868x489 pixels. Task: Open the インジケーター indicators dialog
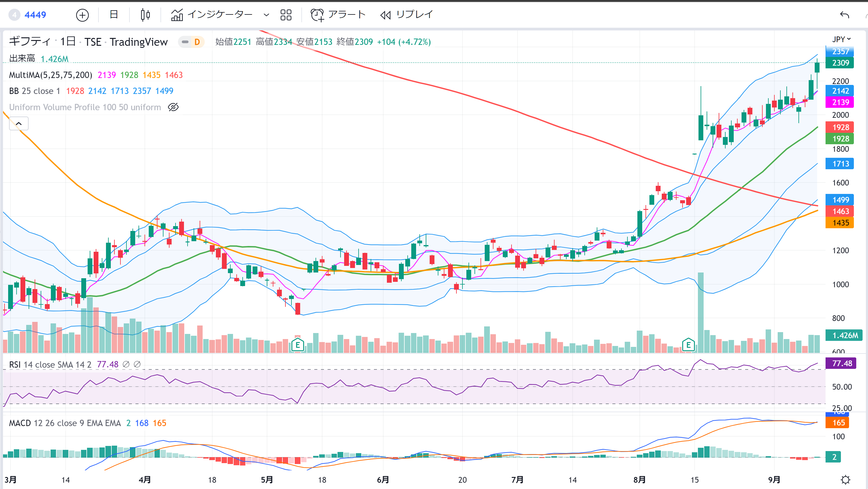tap(212, 15)
